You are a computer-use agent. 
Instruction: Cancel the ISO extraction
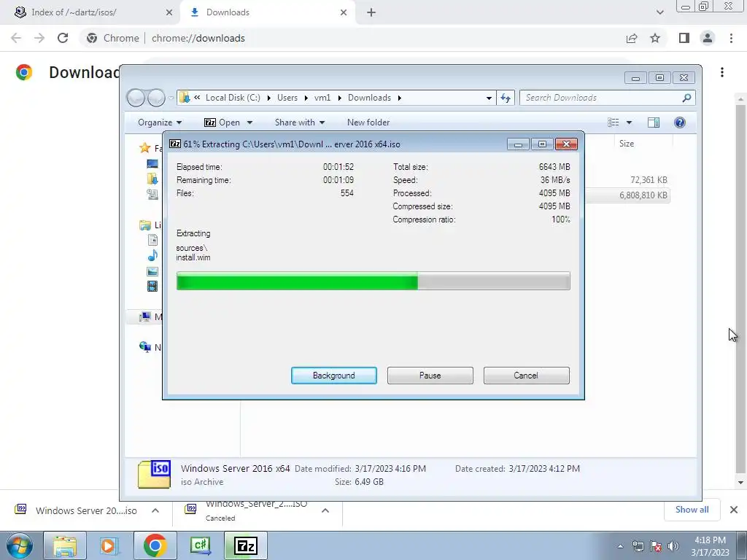click(x=526, y=376)
